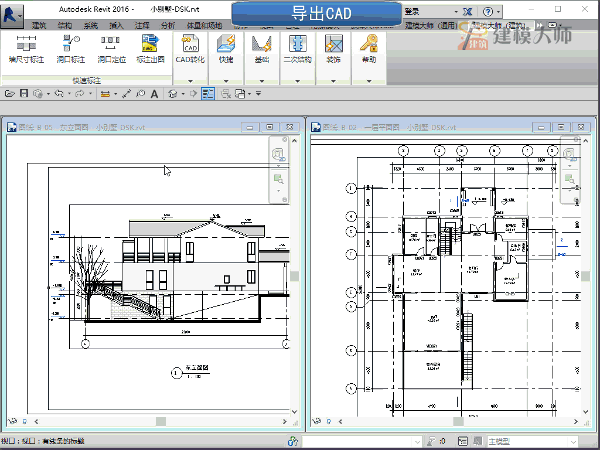The image size is (600, 450).
Task: Click the zoom region icon in left view
Action: pos(279,178)
